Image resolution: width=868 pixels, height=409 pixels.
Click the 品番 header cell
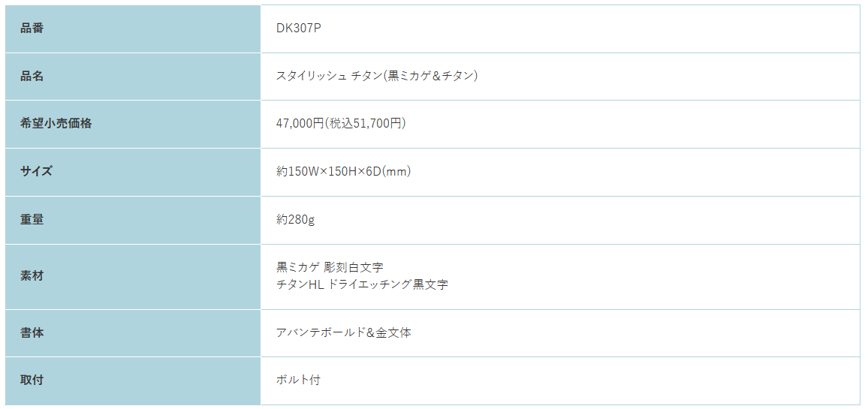133,29
